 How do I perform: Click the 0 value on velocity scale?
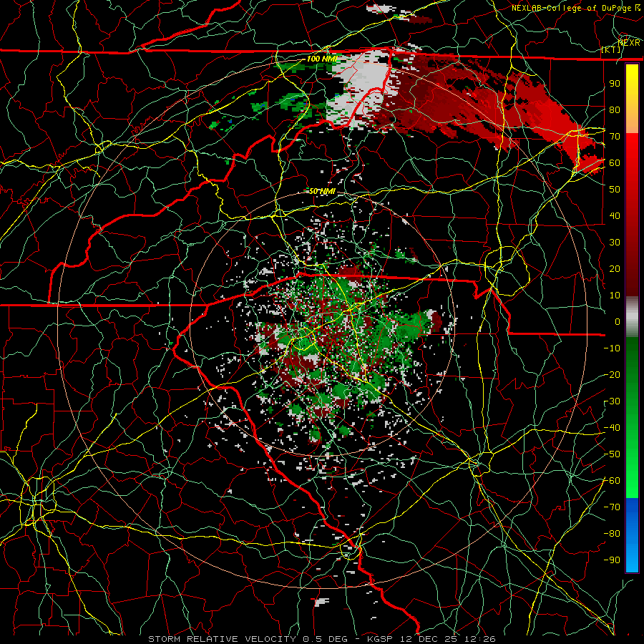coord(618,321)
